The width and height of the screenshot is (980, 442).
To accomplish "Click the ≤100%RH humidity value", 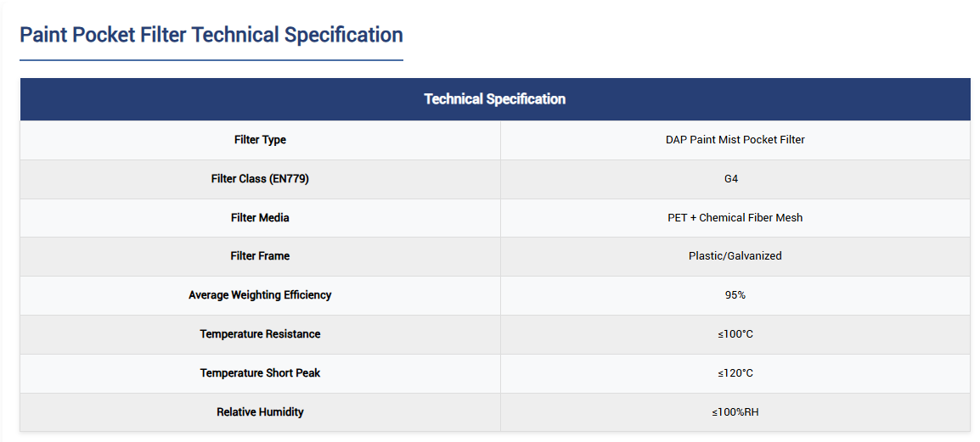I will (x=735, y=412).
